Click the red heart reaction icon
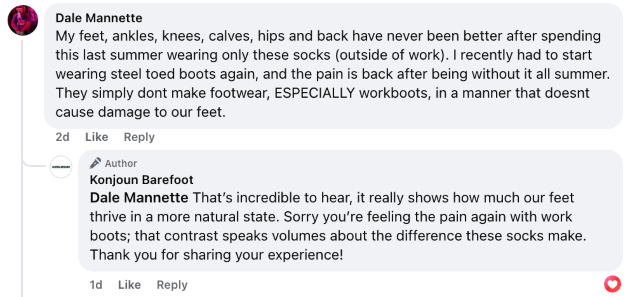The image size is (644, 297). (612, 284)
